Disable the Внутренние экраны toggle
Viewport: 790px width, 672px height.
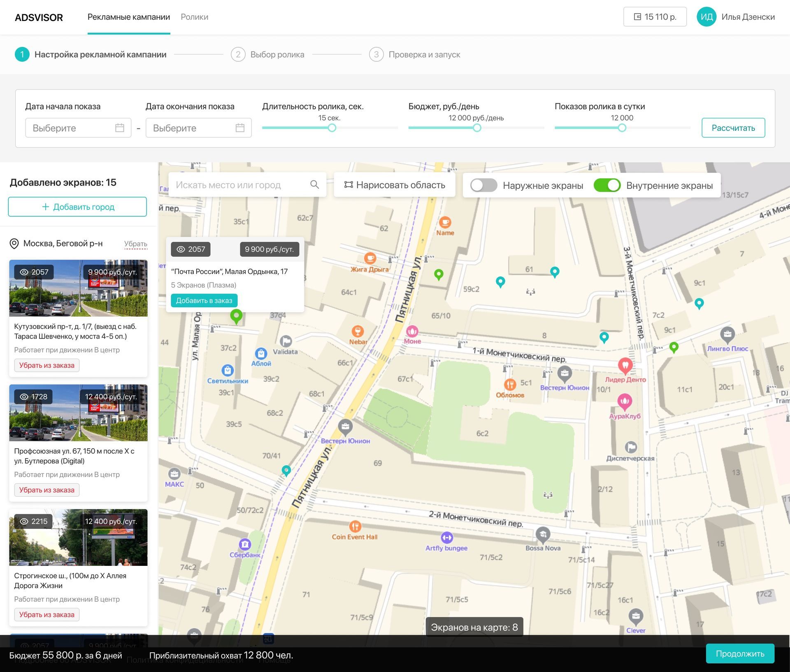pos(607,185)
